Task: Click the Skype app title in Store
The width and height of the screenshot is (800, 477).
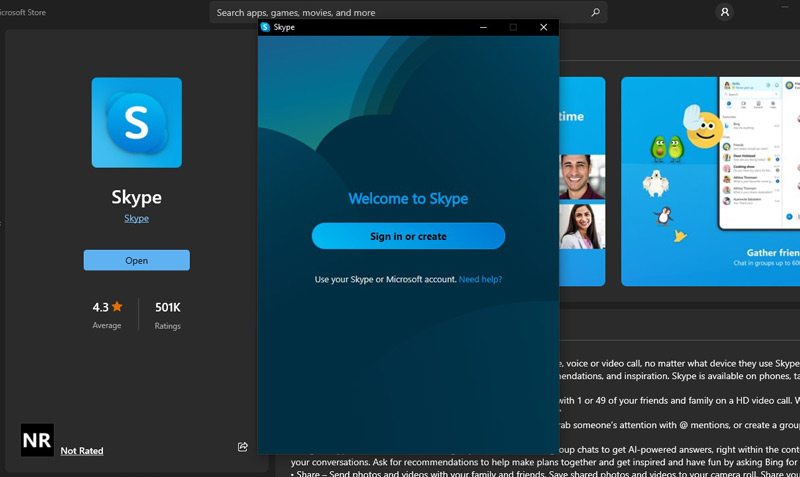Action: click(x=137, y=197)
